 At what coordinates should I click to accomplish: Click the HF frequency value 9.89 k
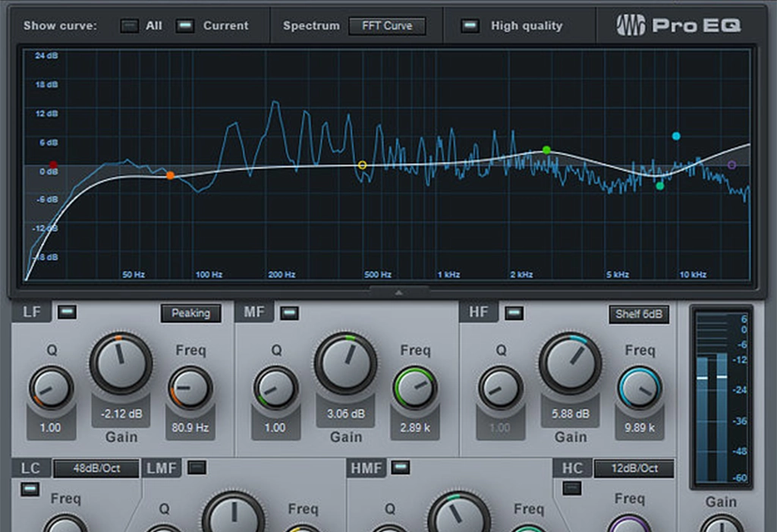click(x=640, y=427)
